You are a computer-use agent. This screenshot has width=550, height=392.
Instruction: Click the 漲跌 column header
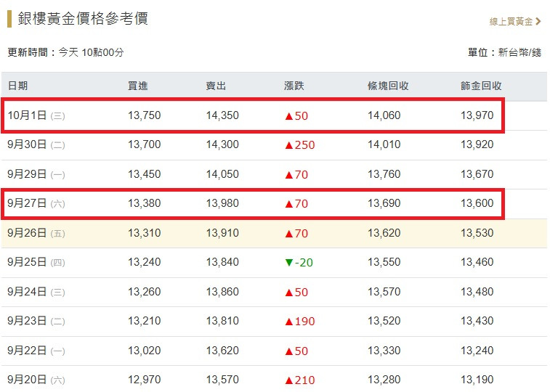(x=294, y=86)
